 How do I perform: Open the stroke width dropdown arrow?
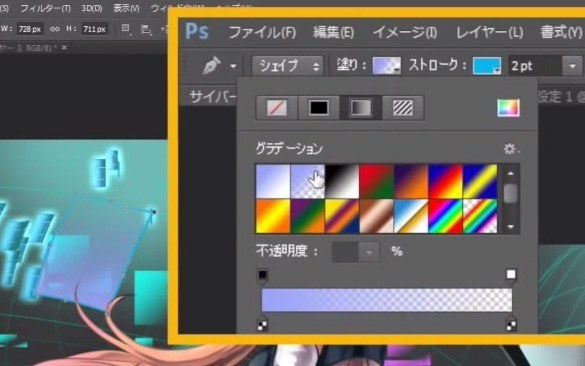pos(573,66)
